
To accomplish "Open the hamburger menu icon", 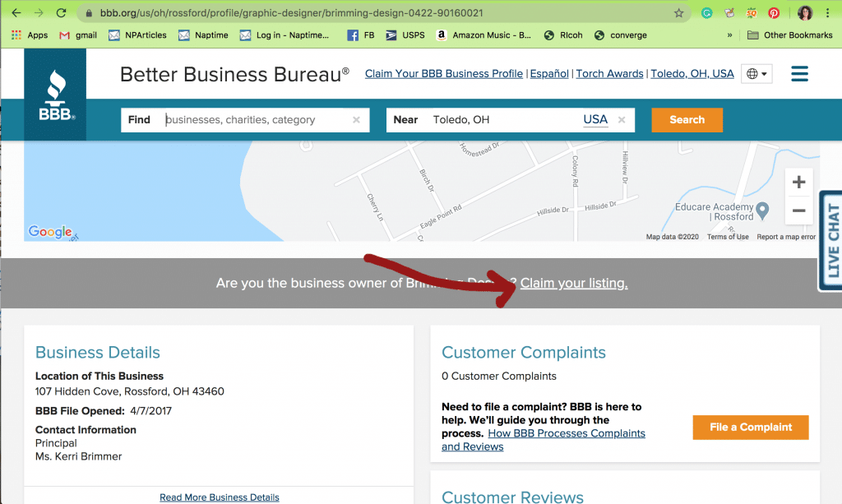I will pos(799,73).
